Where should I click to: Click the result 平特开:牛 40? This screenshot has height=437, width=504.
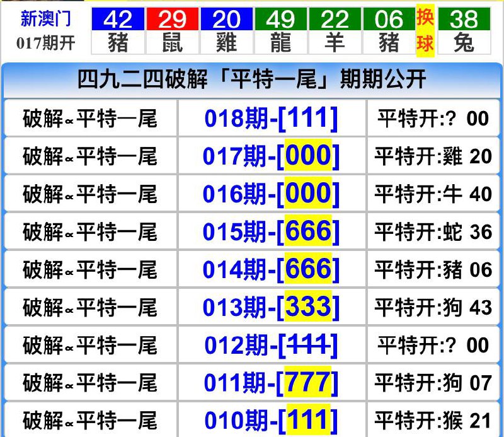coord(433,194)
